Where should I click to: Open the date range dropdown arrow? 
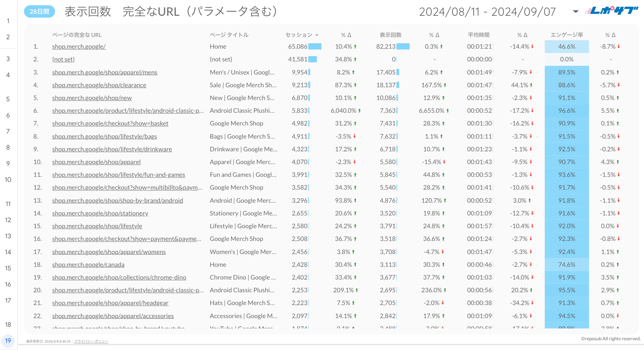[x=576, y=12]
